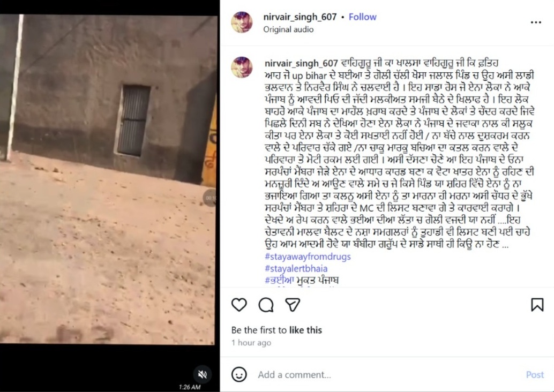This screenshot has height=392, width=554.
Task: Open nirvair_singh_607 profile from the header username
Action: [300, 17]
